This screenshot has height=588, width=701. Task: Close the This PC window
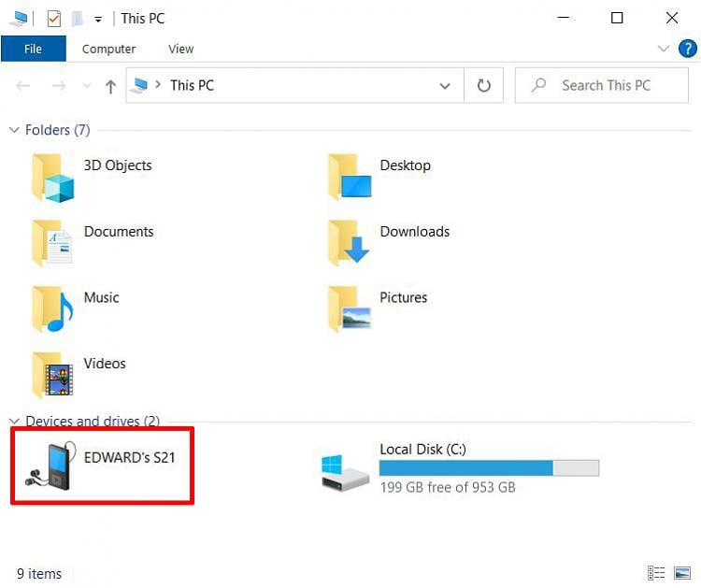pos(672,18)
